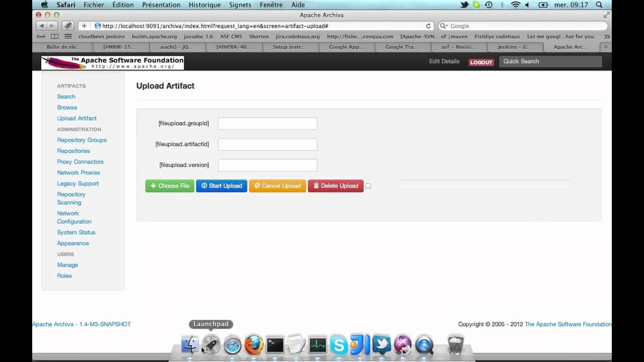Open Finder from the dock

click(x=190, y=345)
